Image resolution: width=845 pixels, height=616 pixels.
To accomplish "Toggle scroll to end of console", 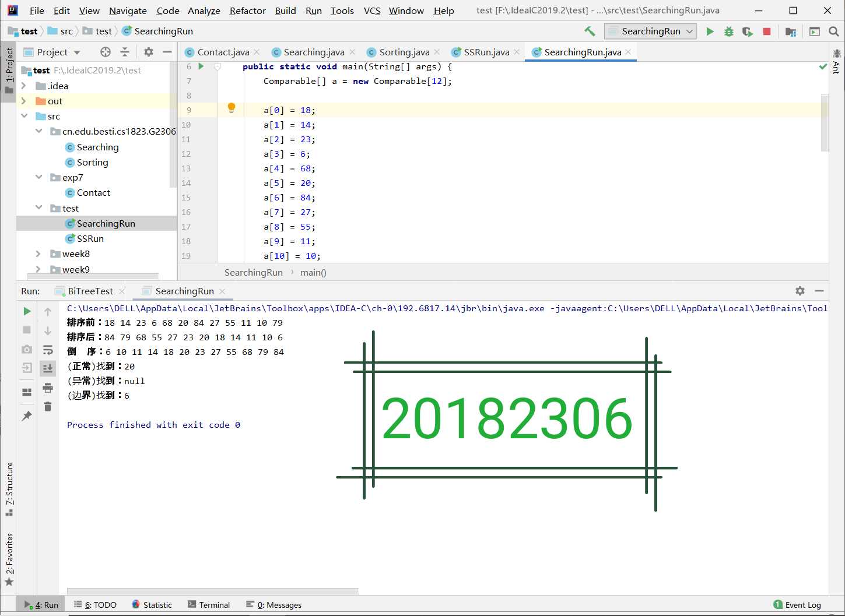I will pos(48,368).
